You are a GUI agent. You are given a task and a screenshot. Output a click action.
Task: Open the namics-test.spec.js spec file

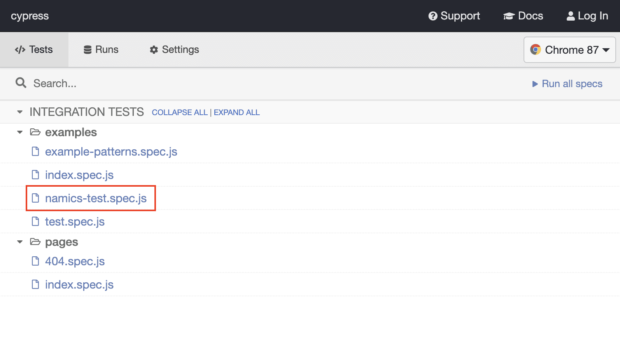pyautogui.click(x=96, y=198)
